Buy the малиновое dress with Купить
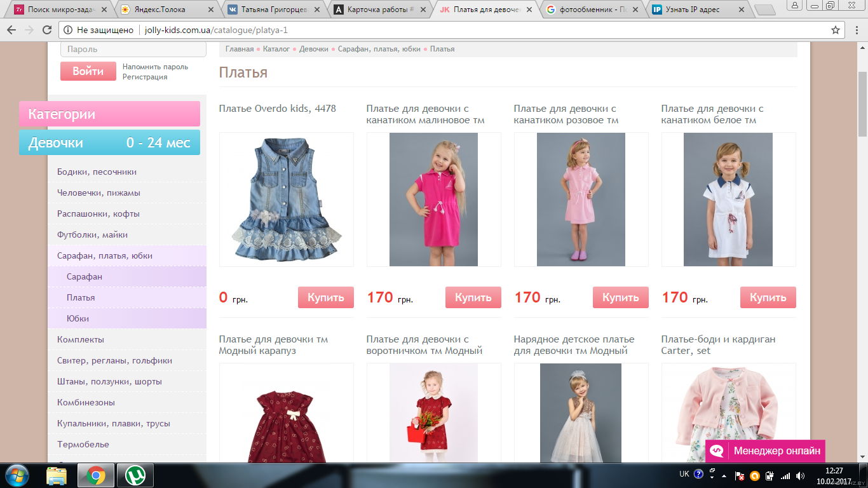This screenshot has width=868, height=488. [473, 297]
